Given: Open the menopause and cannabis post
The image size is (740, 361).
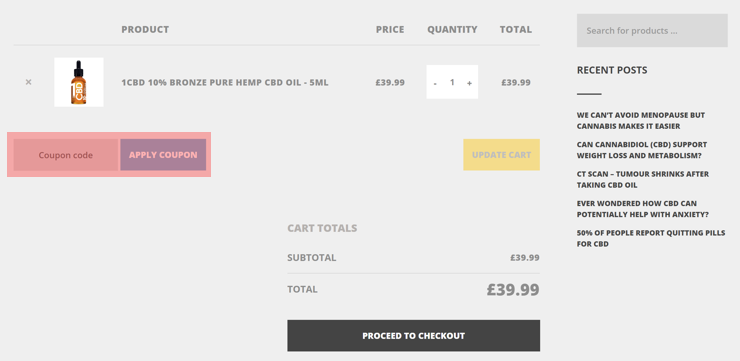Looking at the screenshot, I should coord(640,121).
